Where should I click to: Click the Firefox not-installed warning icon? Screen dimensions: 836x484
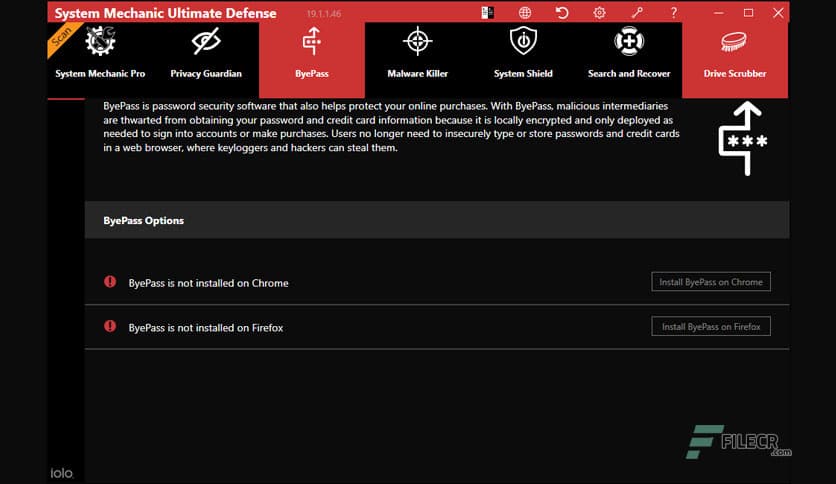pyautogui.click(x=110, y=326)
